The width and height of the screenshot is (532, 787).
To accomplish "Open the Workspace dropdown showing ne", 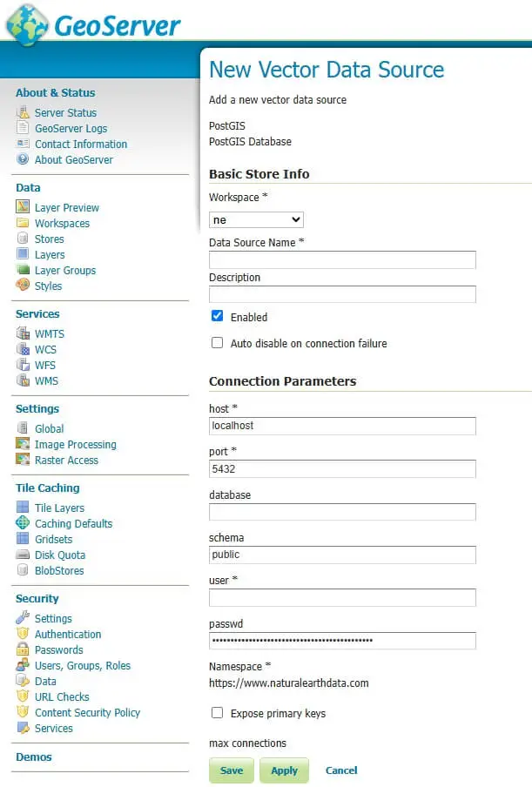I will pyautogui.click(x=256, y=220).
